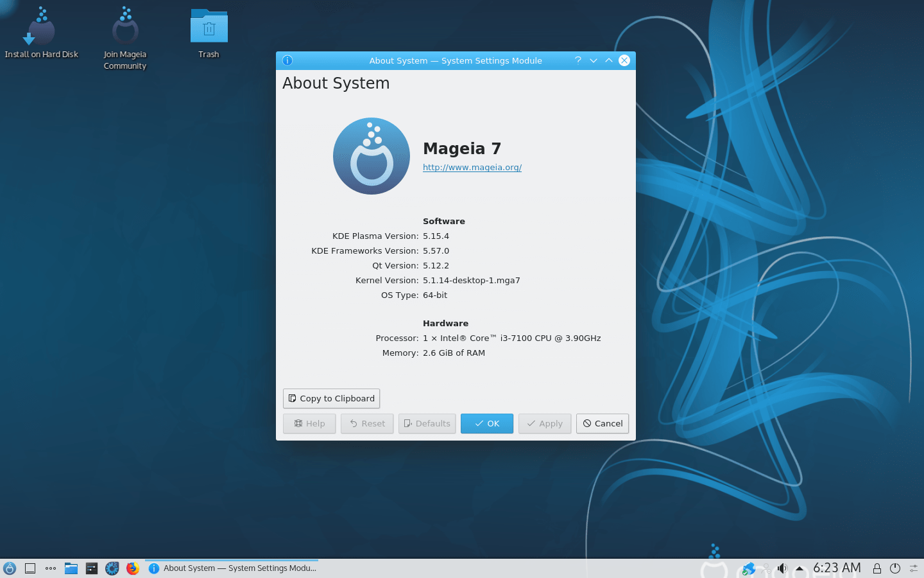Click Processor value Intel Core i3-7100
924x578 pixels.
point(512,338)
